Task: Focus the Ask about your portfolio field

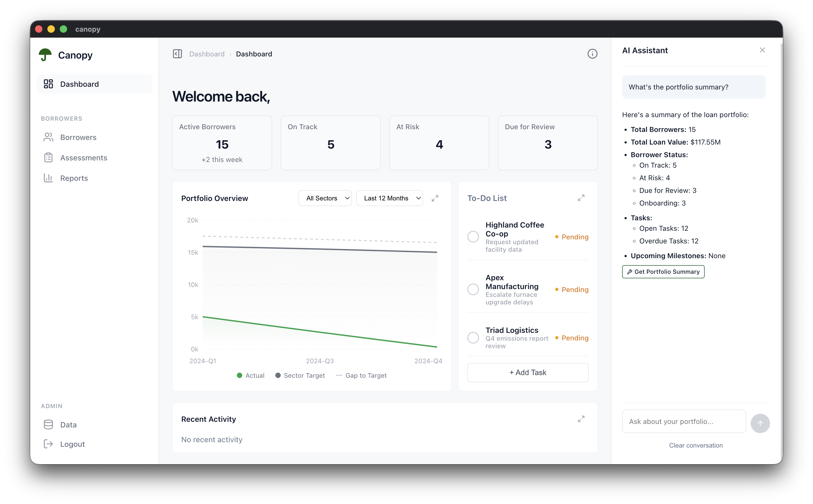Action: tap(684, 421)
